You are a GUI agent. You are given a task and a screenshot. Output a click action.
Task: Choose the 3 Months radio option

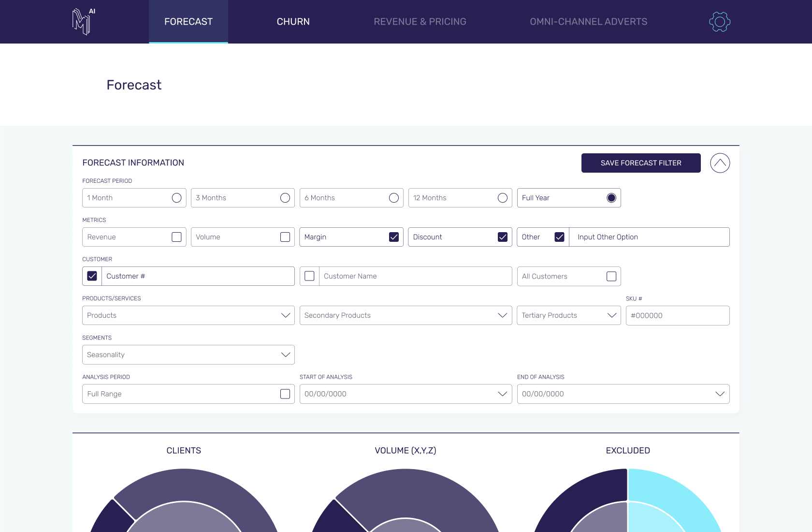[285, 198]
